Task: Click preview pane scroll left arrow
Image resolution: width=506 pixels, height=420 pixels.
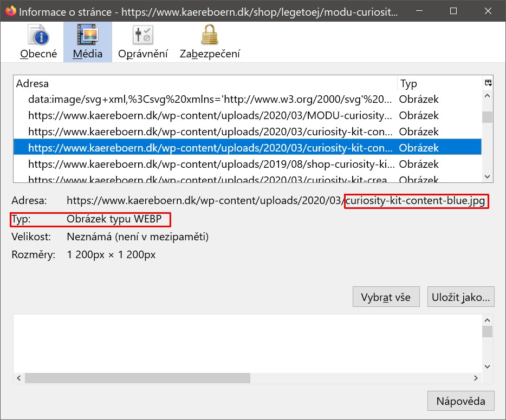Action: click(x=19, y=378)
